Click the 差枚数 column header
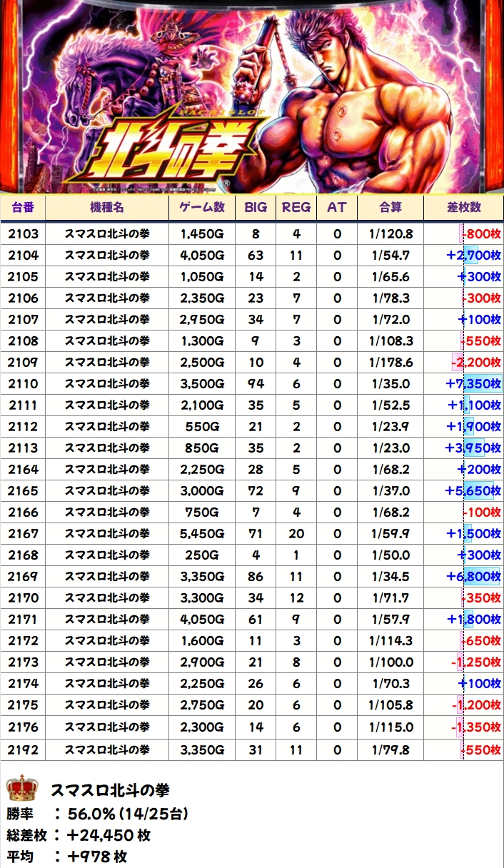 click(x=464, y=207)
